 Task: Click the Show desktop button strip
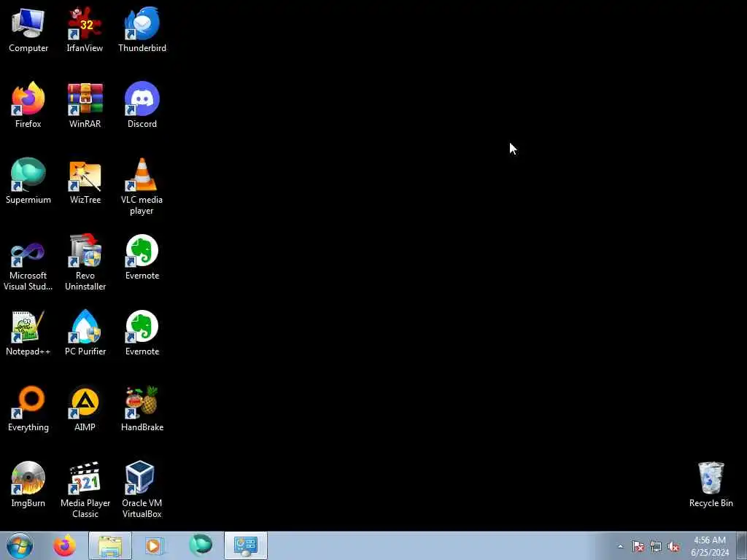(x=742, y=545)
